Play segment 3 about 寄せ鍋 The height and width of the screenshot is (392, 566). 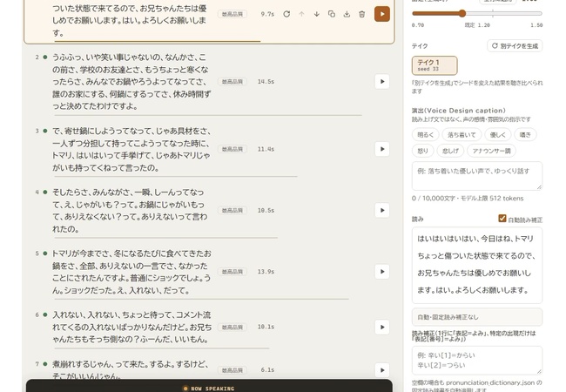tap(382, 149)
